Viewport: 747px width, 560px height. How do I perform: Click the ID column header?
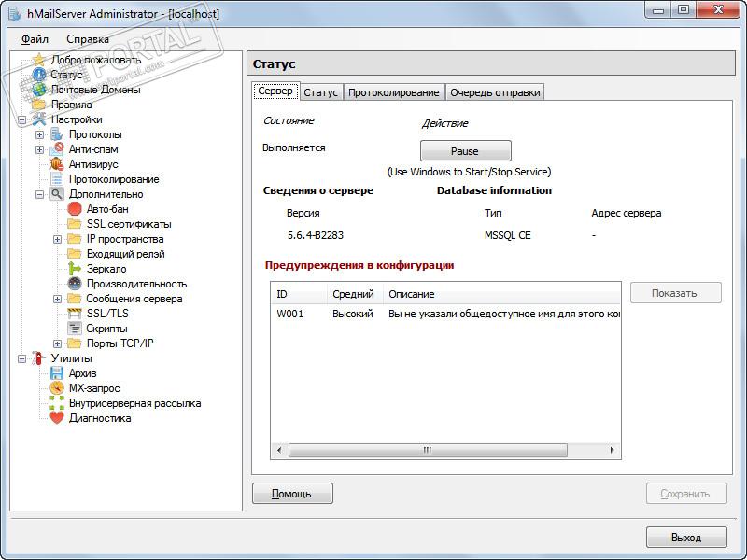(x=299, y=294)
